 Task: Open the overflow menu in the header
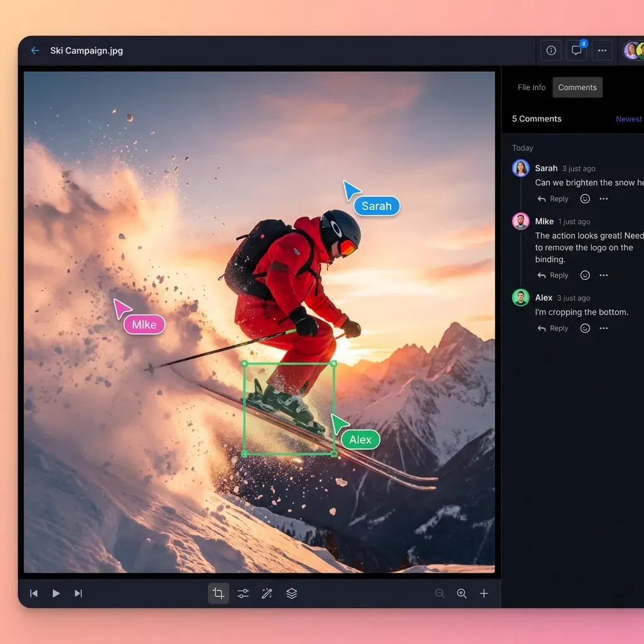coord(602,50)
